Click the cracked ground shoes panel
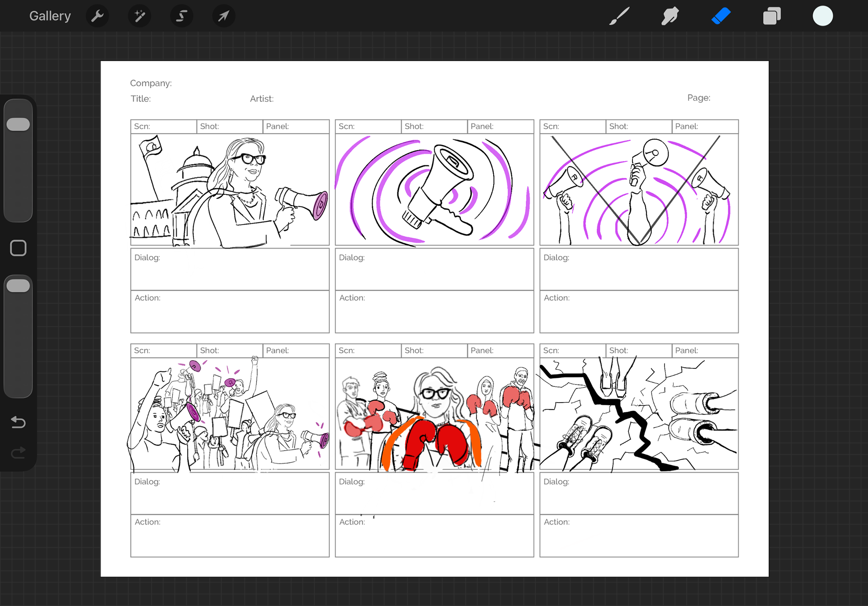 638,413
